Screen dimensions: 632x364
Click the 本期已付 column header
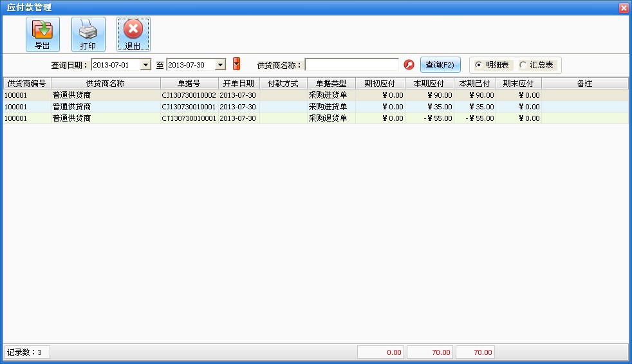point(474,84)
